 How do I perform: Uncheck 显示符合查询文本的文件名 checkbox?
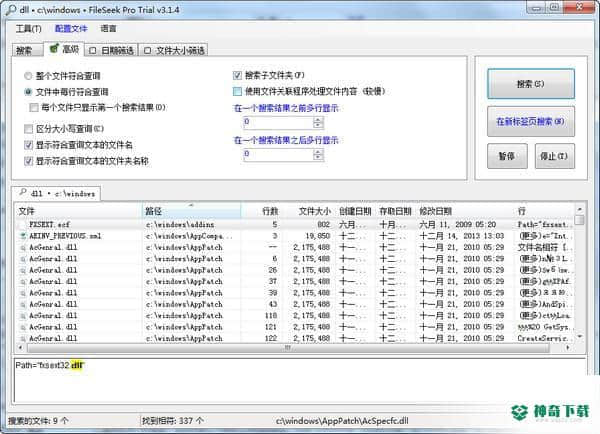pos(28,145)
